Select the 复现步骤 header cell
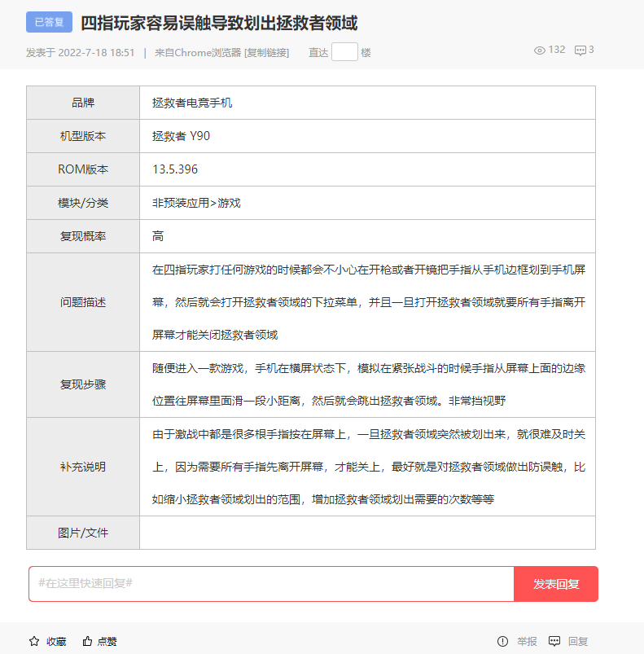The height and width of the screenshot is (654, 644). coord(83,384)
